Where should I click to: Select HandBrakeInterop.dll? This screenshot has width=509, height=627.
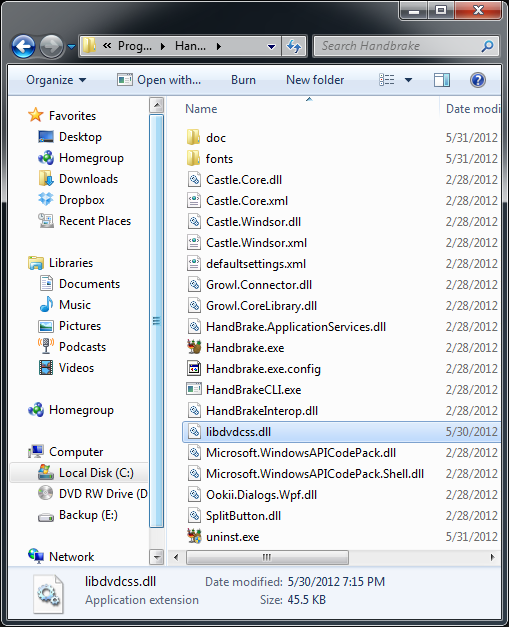[262, 411]
